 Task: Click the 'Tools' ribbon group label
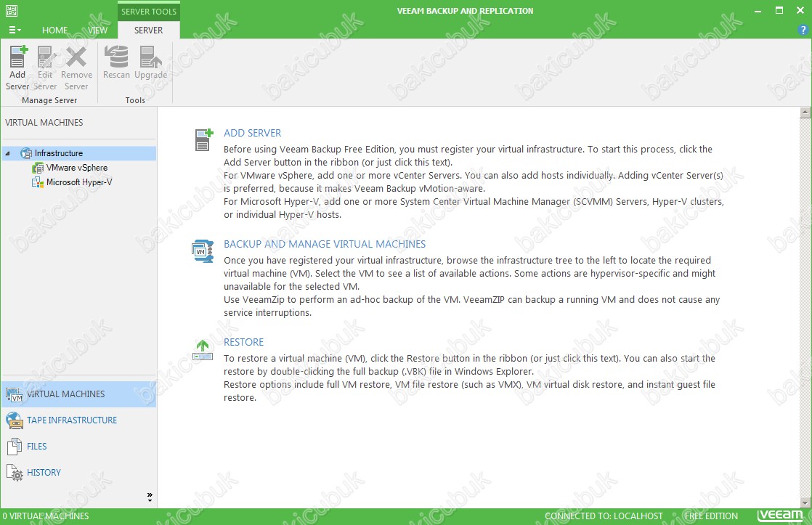135,100
